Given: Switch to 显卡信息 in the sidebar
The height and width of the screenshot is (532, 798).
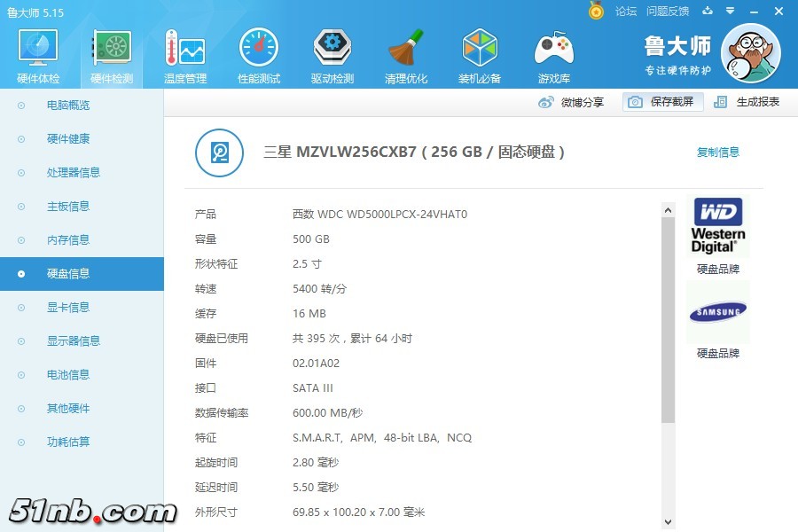Looking at the screenshot, I should pos(68,308).
